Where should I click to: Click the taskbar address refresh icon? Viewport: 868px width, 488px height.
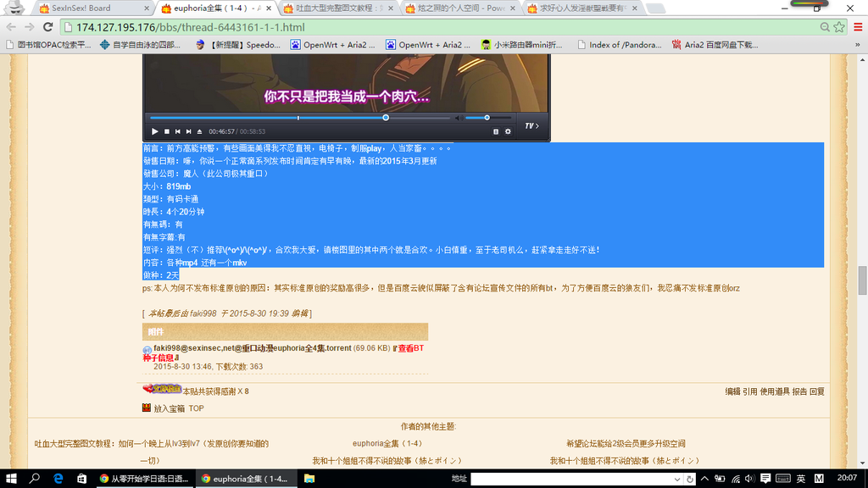click(690, 480)
